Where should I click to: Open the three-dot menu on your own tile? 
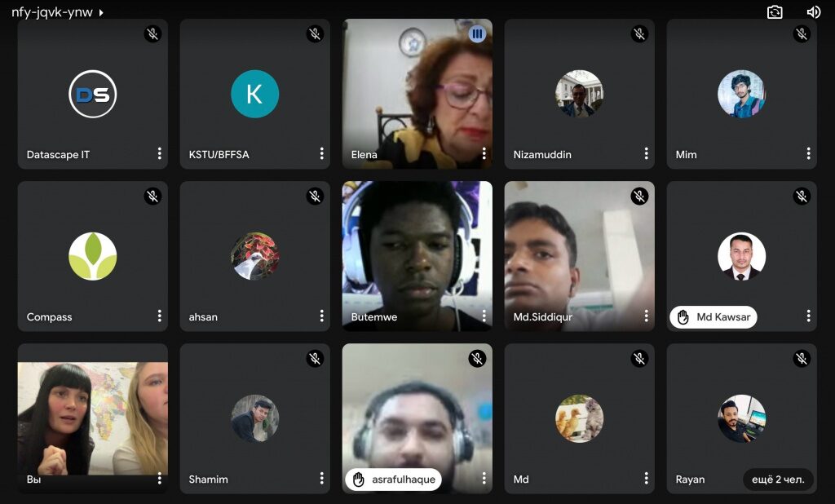point(159,479)
